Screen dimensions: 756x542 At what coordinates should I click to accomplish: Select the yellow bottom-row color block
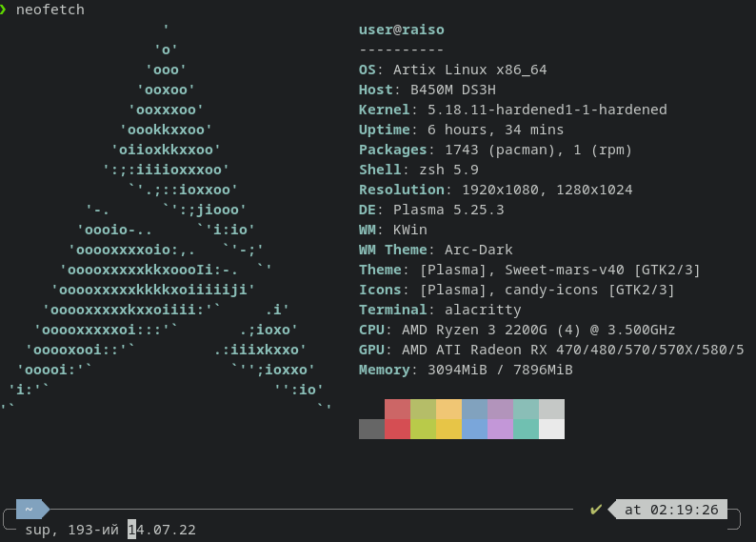[x=448, y=430]
